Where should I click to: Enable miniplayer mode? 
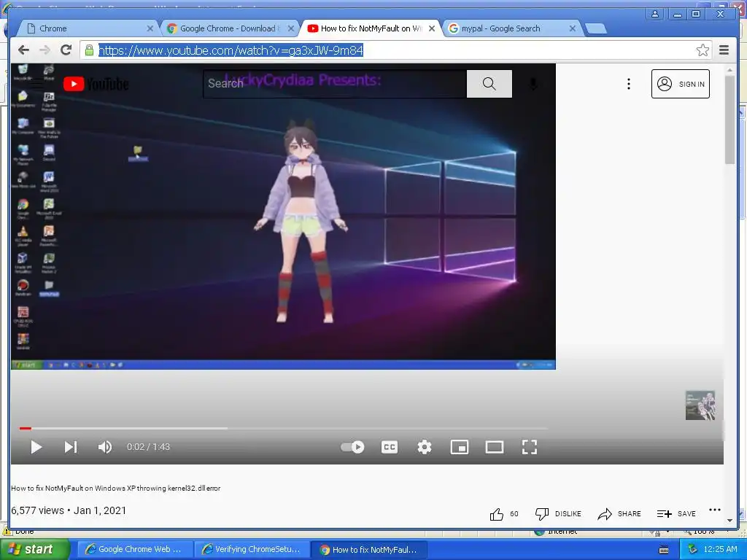pos(460,447)
